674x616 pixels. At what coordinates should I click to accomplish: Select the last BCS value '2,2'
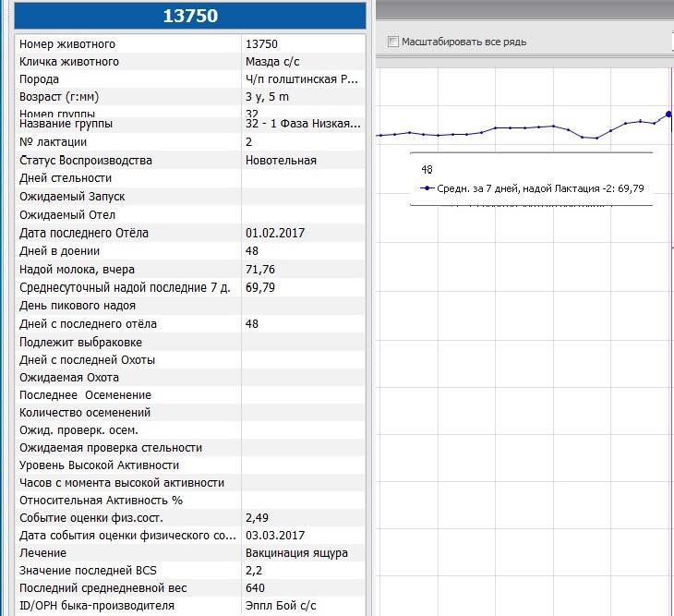(254, 571)
